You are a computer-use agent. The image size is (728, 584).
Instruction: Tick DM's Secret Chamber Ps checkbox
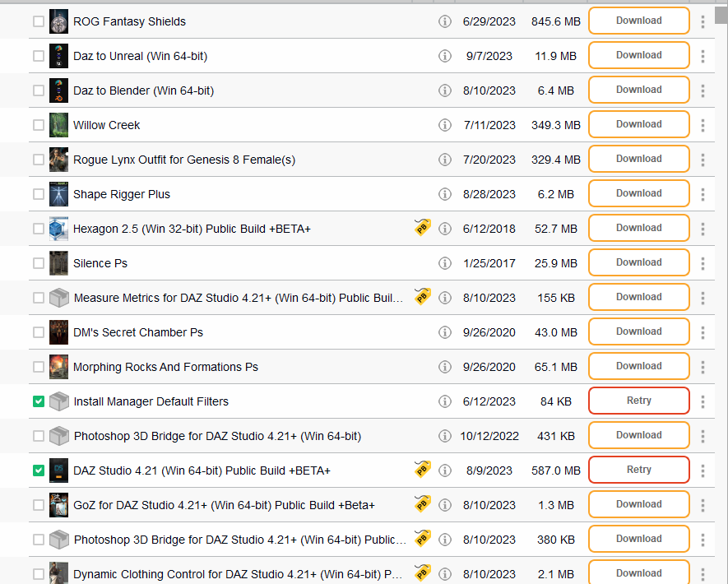pos(39,332)
